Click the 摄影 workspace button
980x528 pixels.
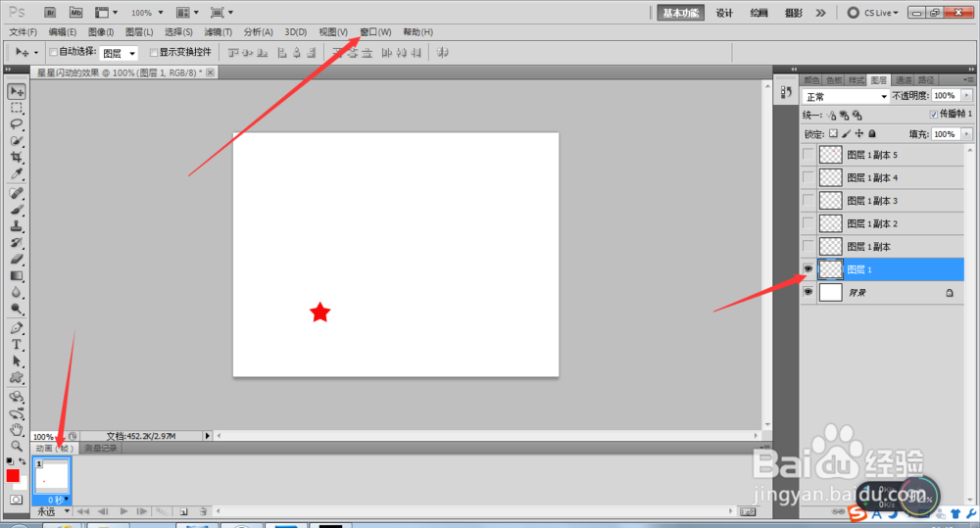coord(793,13)
